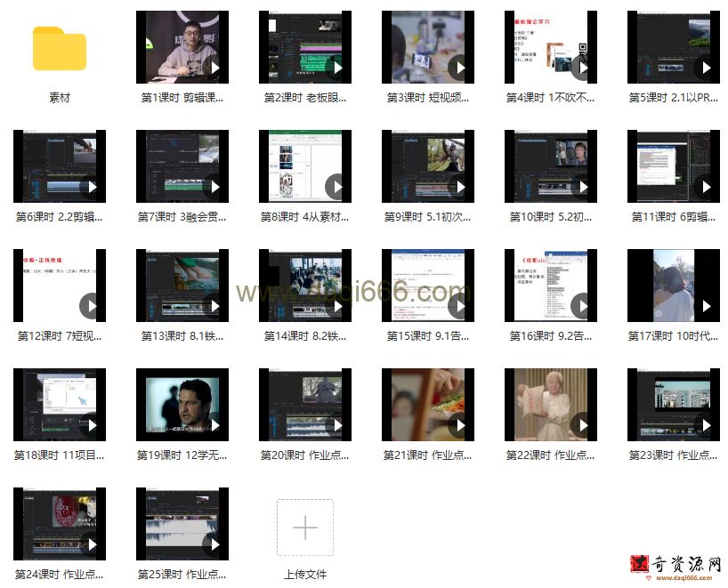Play the 第9课时 video thumbnail

(x=428, y=166)
